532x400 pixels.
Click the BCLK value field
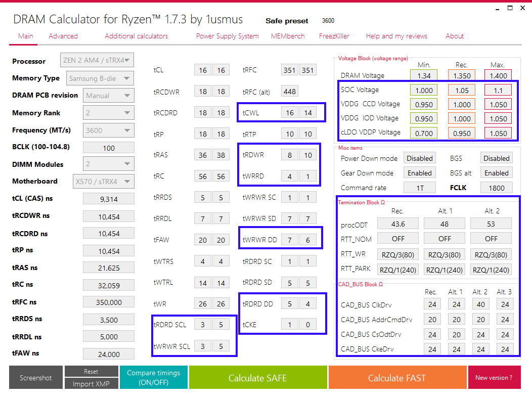(x=109, y=148)
